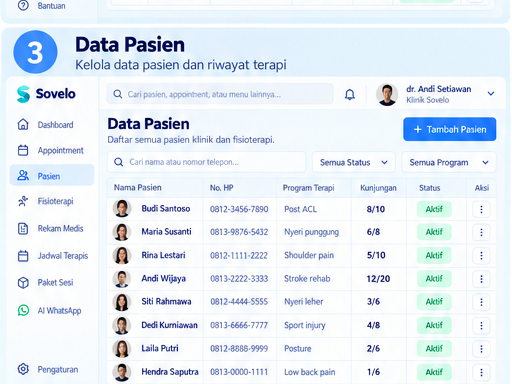The width and height of the screenshot is (512, 384).
Task: Click patient name Siti Rahmawa
Action: [x=166, y=302]
